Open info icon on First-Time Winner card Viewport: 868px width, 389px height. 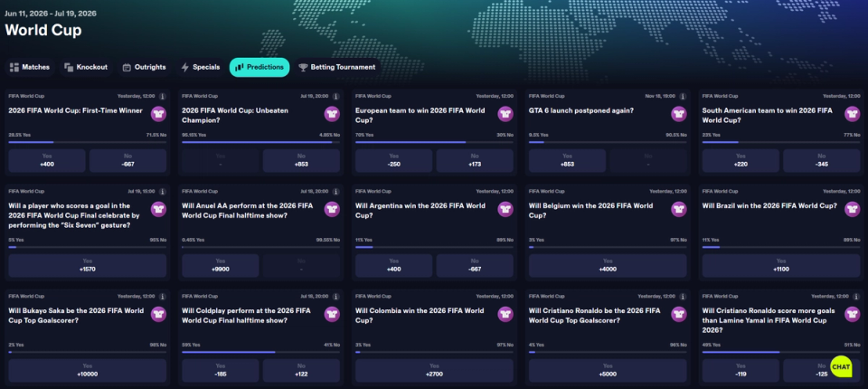click(163, 97)
